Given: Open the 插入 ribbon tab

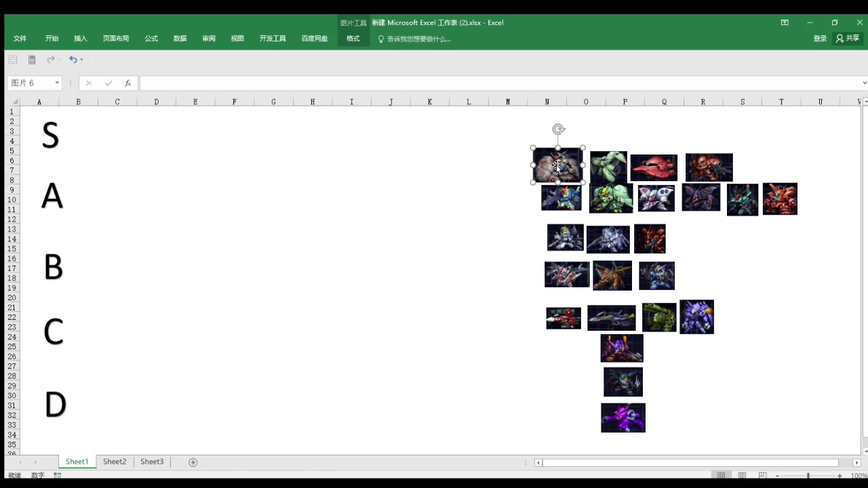Looking at the screenshot, I should pos(81,39).
